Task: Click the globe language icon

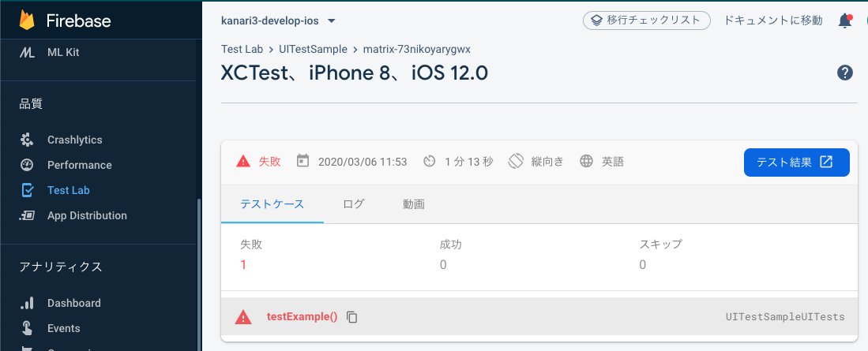Action: tap(587, 162)
